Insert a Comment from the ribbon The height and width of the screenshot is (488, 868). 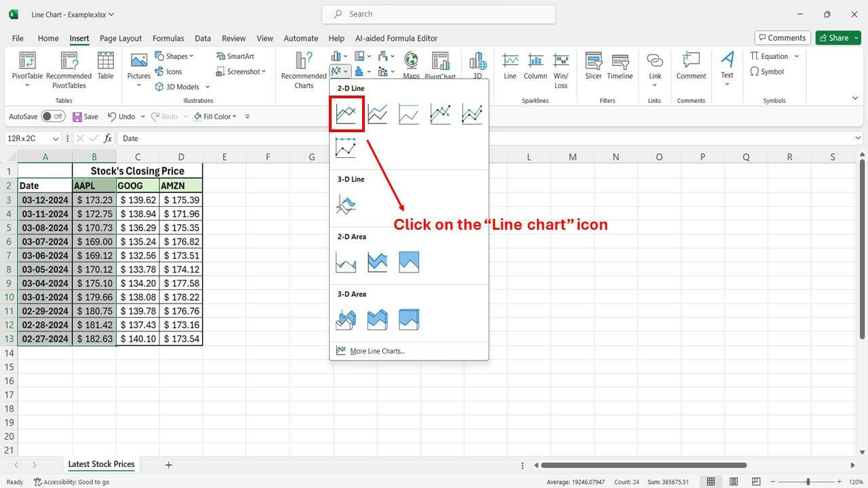coord(691,66)
